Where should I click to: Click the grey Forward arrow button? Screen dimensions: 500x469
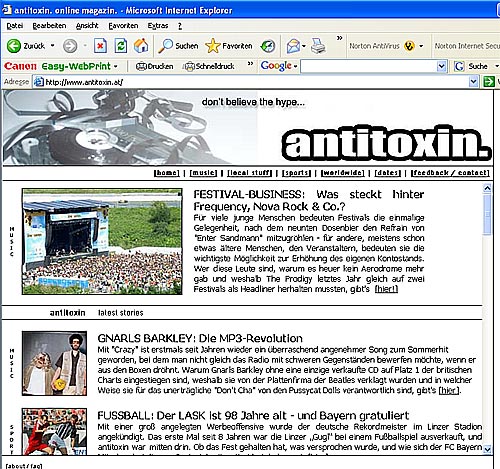(70, 46)
